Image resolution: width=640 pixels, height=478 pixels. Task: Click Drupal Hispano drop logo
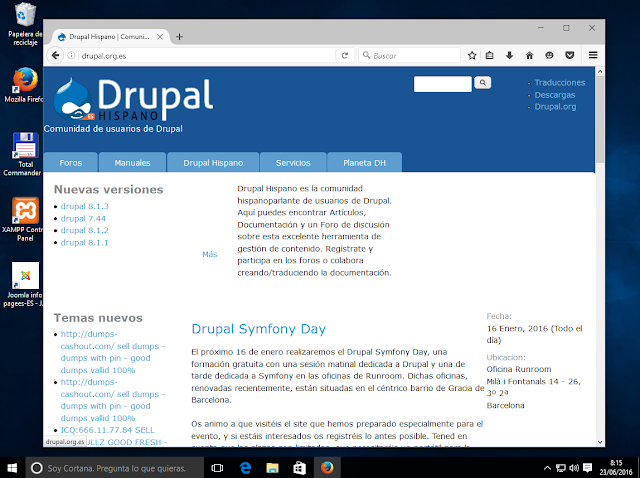(74, 100)
